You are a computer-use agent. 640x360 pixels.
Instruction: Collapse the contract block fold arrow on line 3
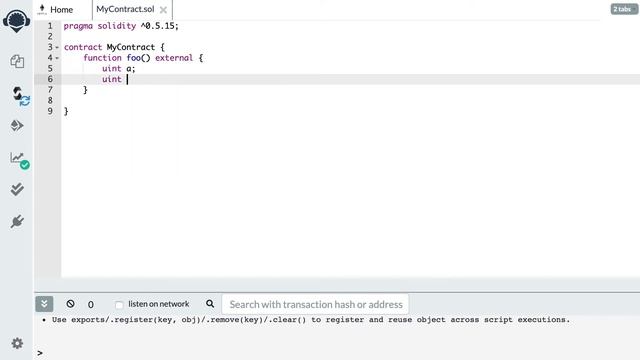point(57,47)
